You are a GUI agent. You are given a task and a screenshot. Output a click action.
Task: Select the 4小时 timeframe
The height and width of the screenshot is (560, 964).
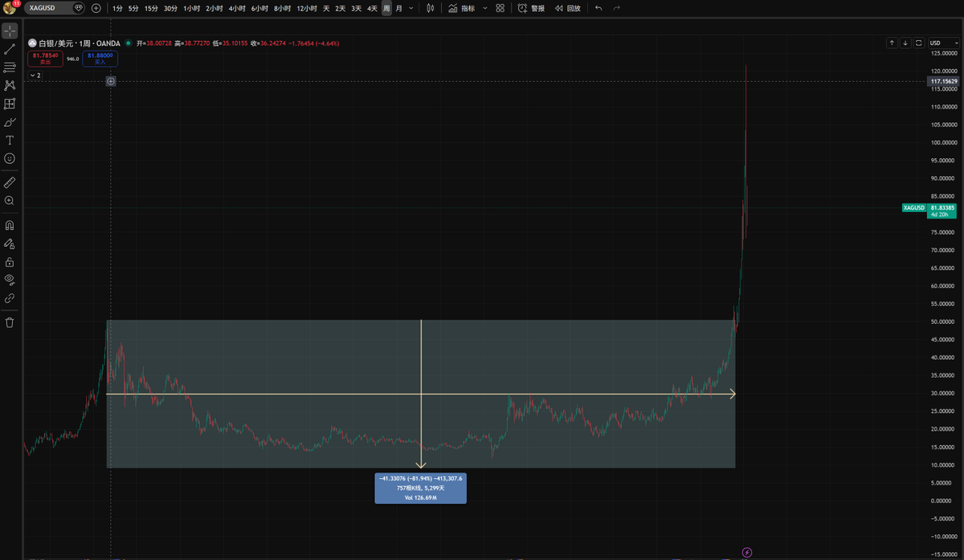click(237, 8)
